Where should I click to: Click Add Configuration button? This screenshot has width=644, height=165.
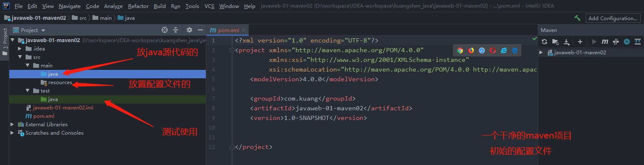(x=613, y=18)
